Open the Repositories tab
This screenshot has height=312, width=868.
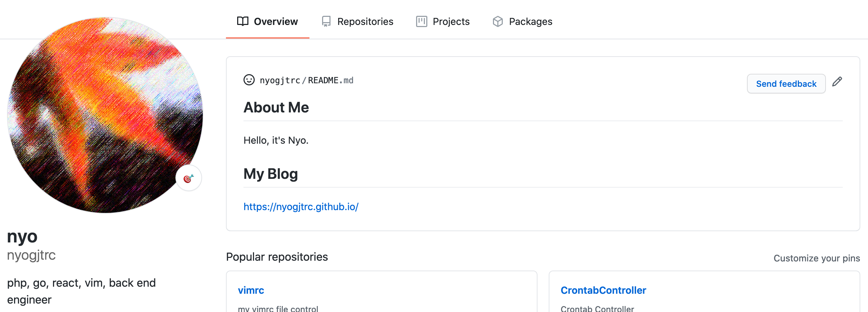tap(365, 21)
